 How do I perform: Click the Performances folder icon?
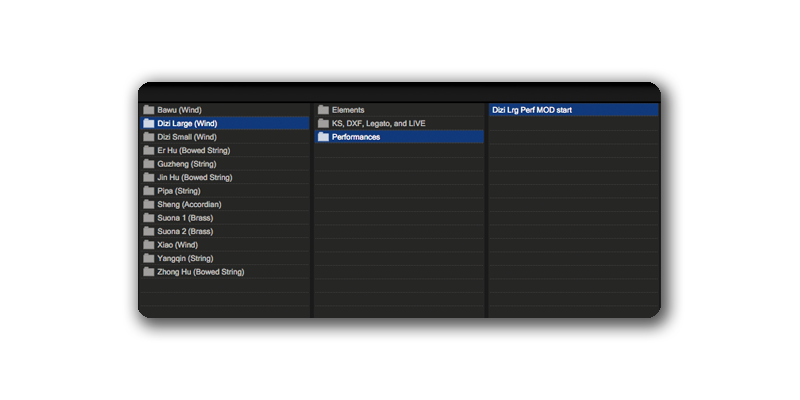[323, 137]
